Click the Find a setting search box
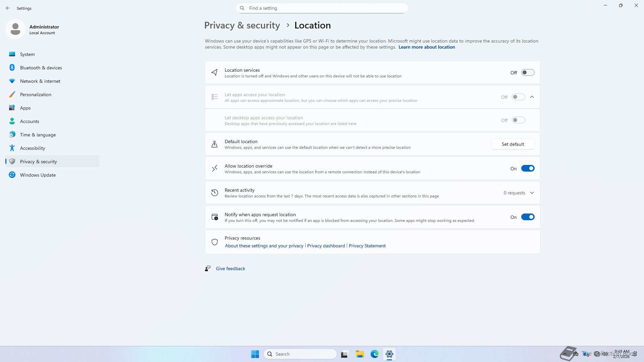Viewport: 644px width, 362px height. 322,8
